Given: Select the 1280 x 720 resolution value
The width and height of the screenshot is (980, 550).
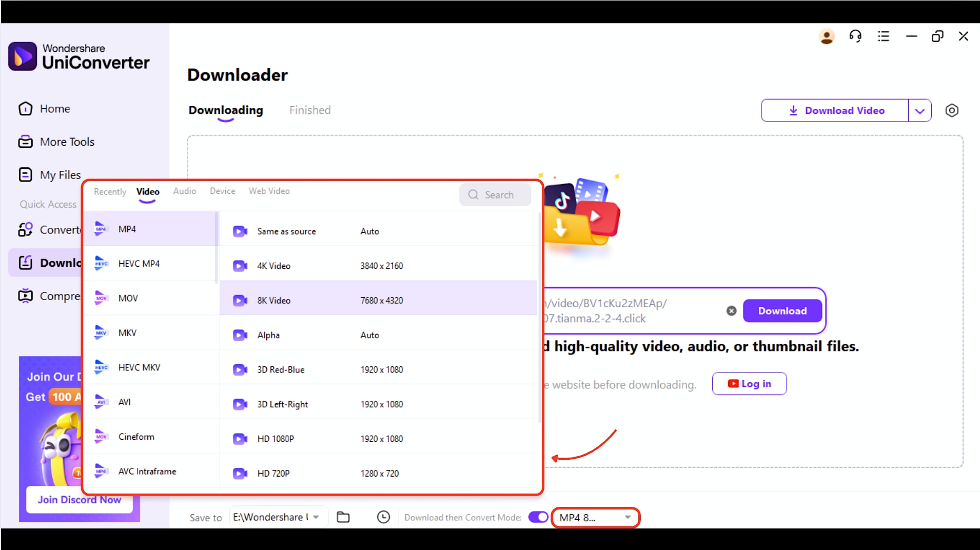Looking at the screenshot, I should point(380,473).
